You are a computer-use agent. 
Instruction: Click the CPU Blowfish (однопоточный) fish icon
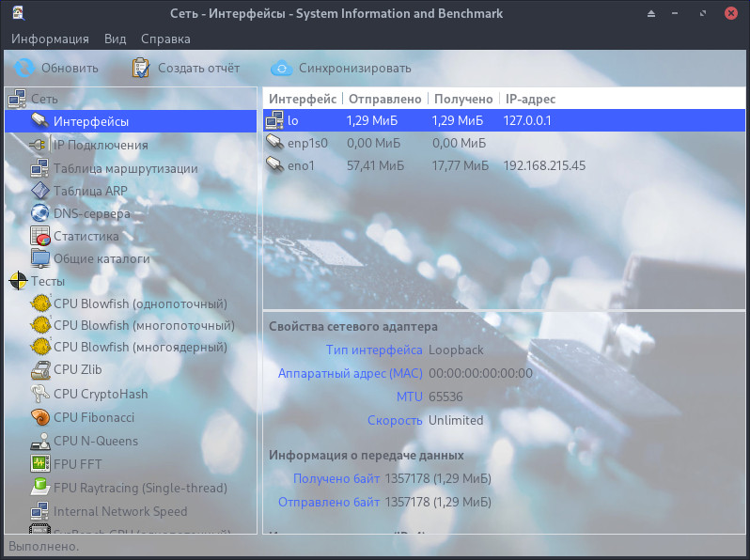(x=40, y=303)
